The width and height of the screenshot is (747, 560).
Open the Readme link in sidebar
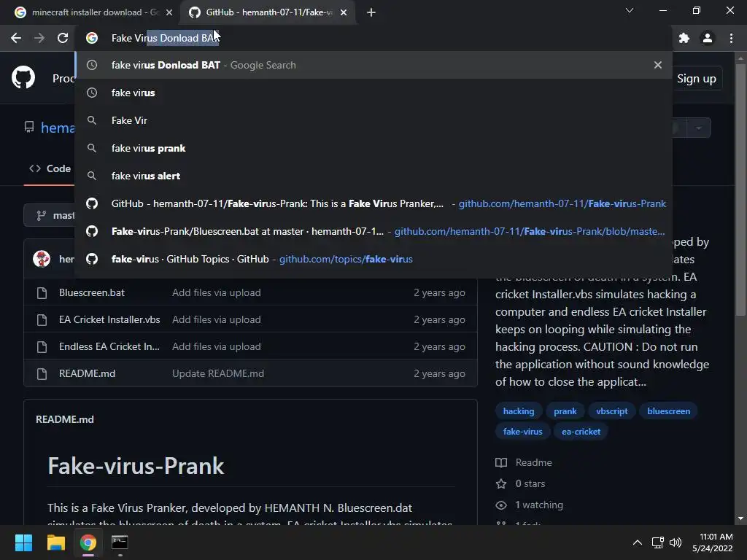pos(524,462)
